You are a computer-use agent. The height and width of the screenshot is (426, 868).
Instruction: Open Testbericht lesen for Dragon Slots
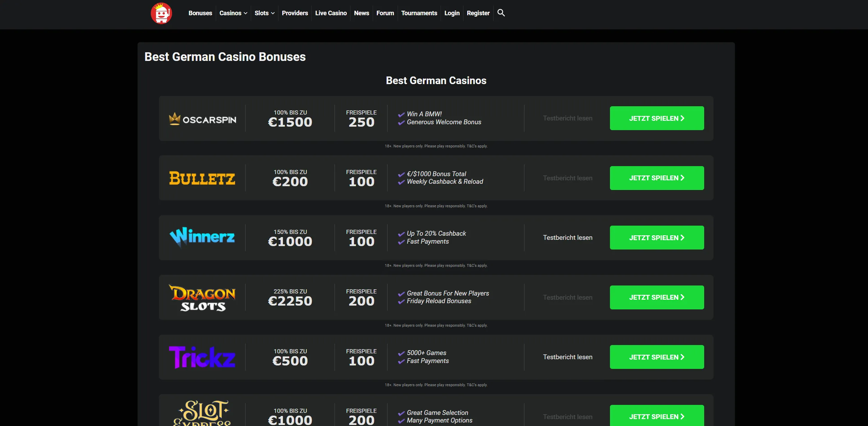(x=568, y=297)
